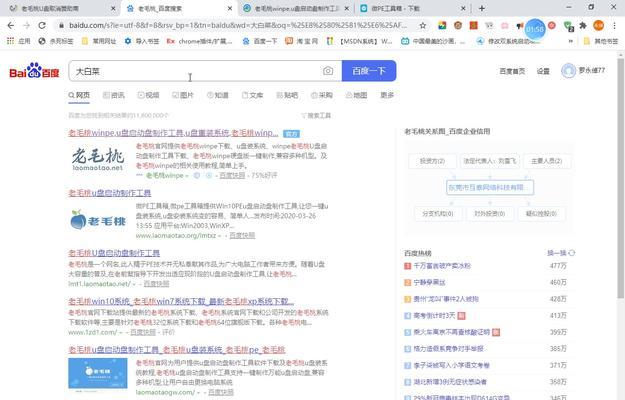The image size is (625, 400).
Task: Open 百度快照 for the first result
Action: tap(232, 175)
